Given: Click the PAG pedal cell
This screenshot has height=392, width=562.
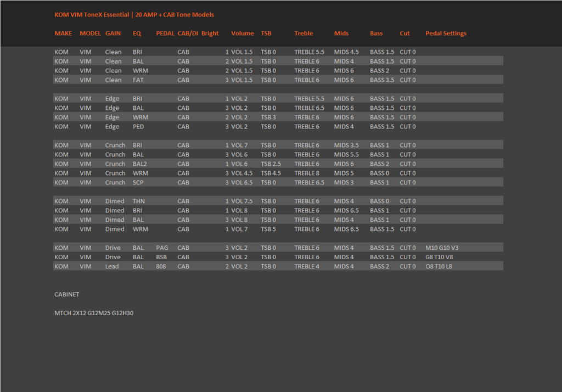Looking at the screenshot, I should [162, 248].
